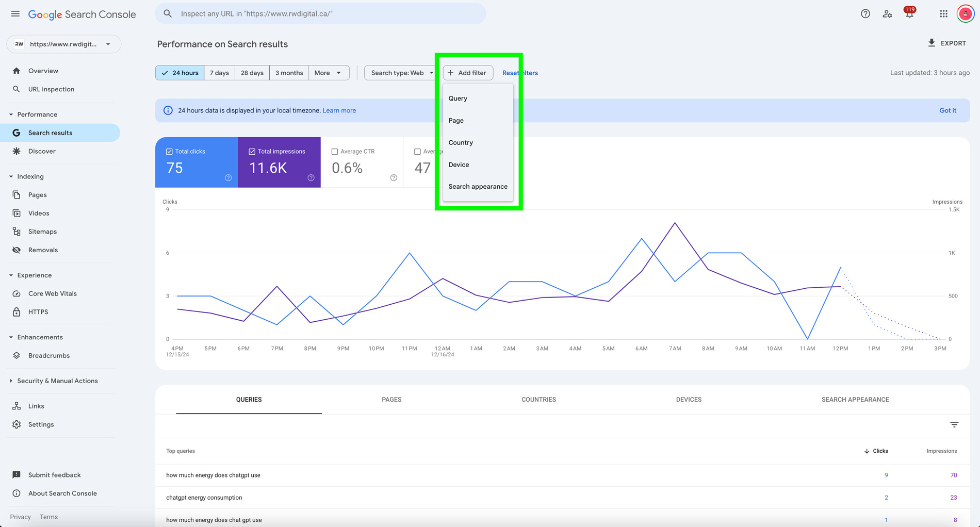Open the user management settings icon
Screen dimensions: 980x527
(x=887, y=14)
